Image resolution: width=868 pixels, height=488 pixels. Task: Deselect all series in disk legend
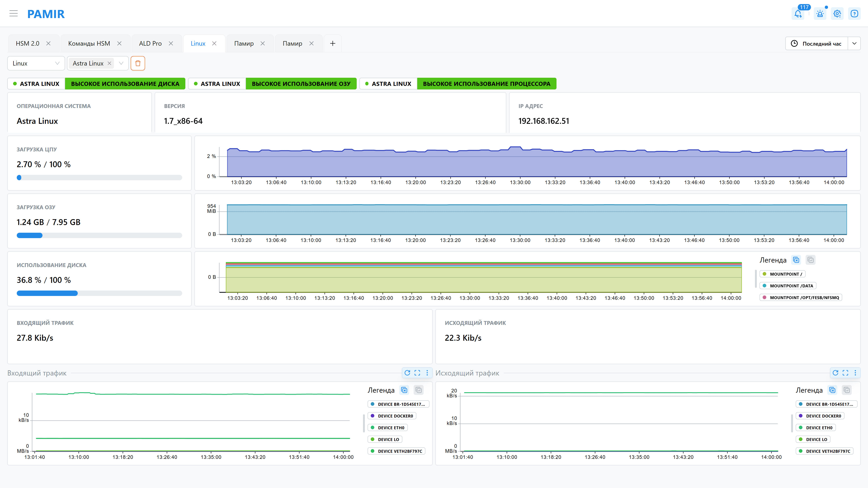coord(796,260)
